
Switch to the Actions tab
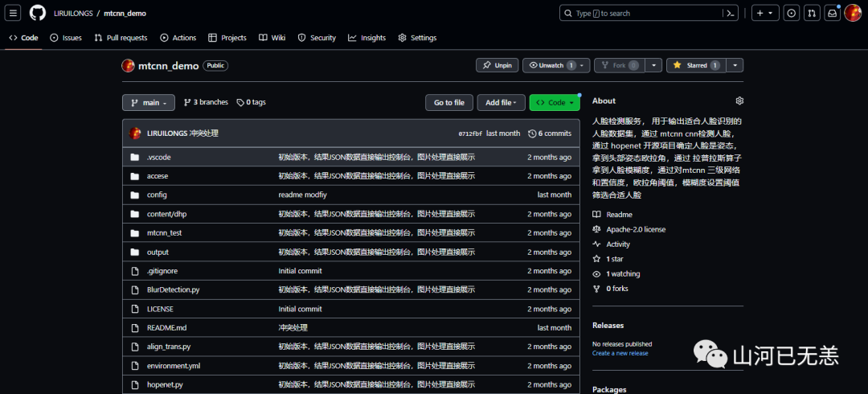(178, 38)
